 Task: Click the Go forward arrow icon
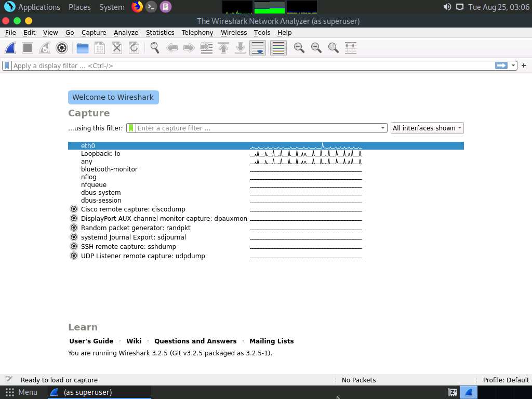pyautogui.click(x=189, y=48)
